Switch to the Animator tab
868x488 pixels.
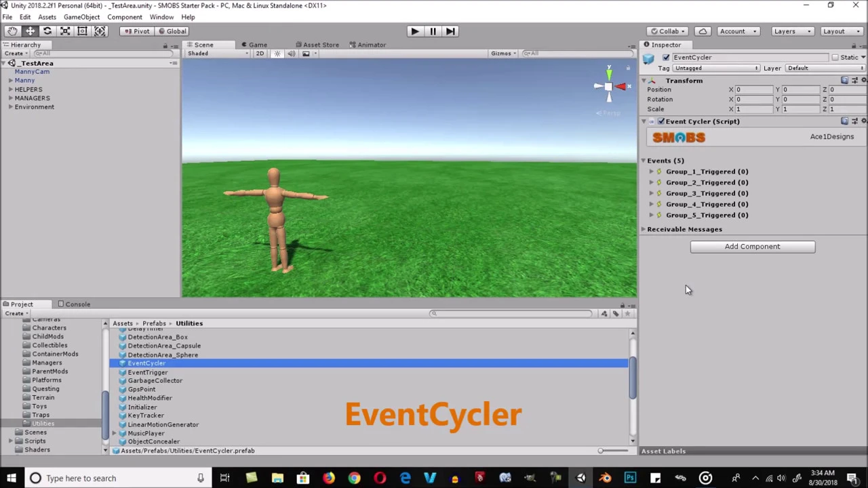click(x=367, y=45)
